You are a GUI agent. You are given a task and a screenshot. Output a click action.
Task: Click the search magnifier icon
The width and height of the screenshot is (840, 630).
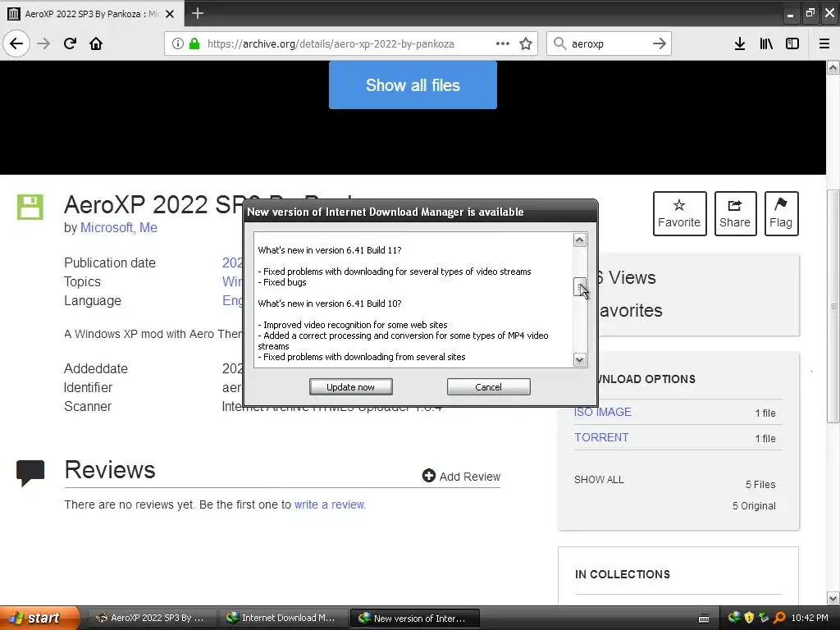[559, 43]
